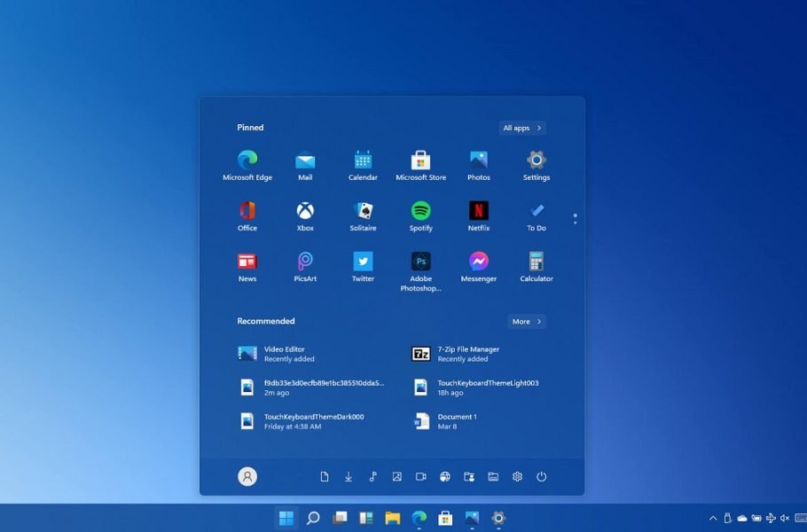Open Task View on the taskbar
This screenshot has height=532, width=807.
tap(340, 518)
